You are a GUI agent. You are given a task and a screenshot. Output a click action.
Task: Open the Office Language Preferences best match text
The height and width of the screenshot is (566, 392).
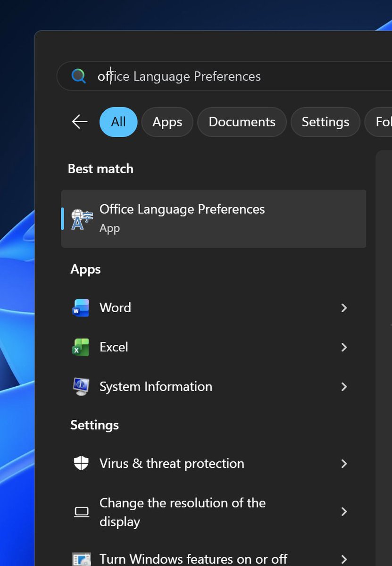(x=182, y=209)
